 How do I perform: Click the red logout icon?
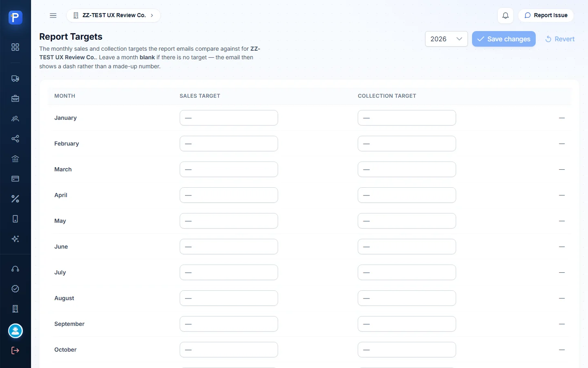click(x=15, y=350)
